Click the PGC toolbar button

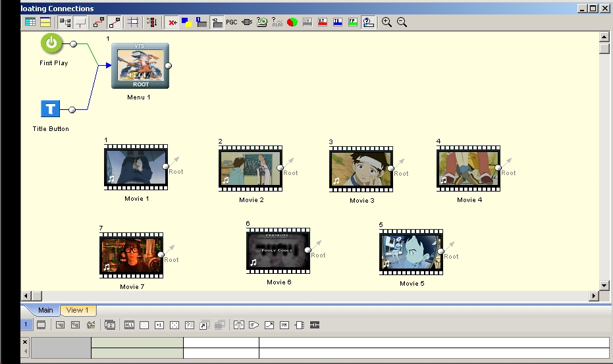coord(232,22)
